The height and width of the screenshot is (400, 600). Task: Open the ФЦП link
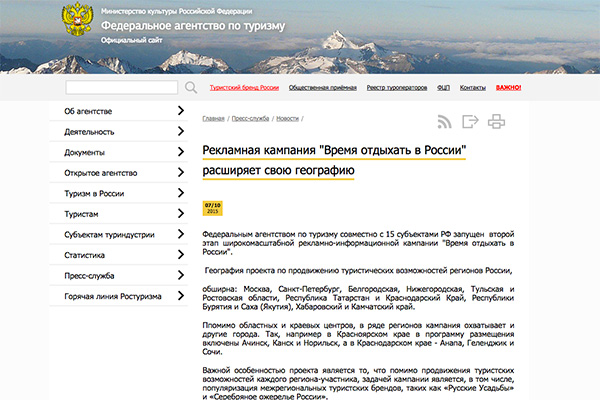coord(443,88)
